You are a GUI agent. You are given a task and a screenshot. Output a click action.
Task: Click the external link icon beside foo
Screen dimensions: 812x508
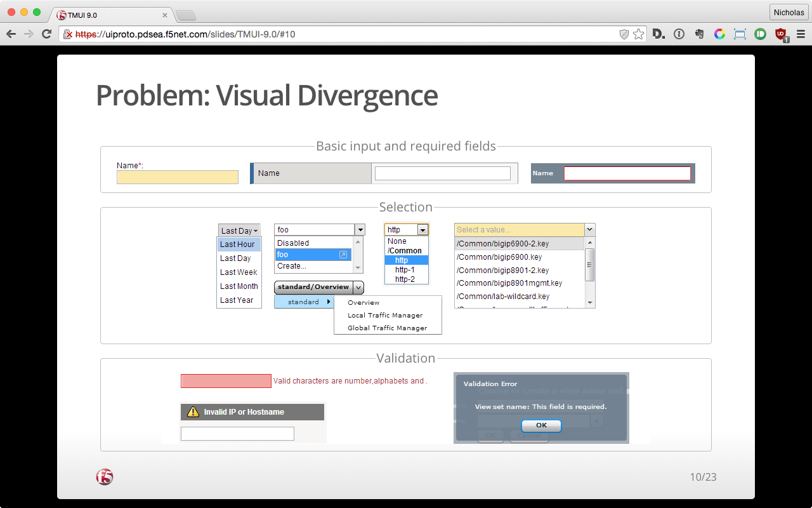click(x=343, y=255)
